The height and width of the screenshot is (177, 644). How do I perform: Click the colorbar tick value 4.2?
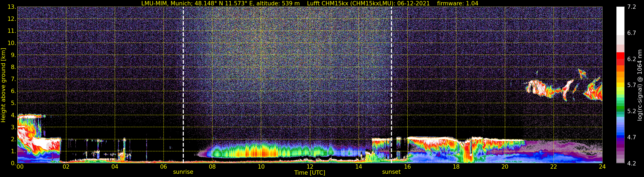tap(632, 163)
